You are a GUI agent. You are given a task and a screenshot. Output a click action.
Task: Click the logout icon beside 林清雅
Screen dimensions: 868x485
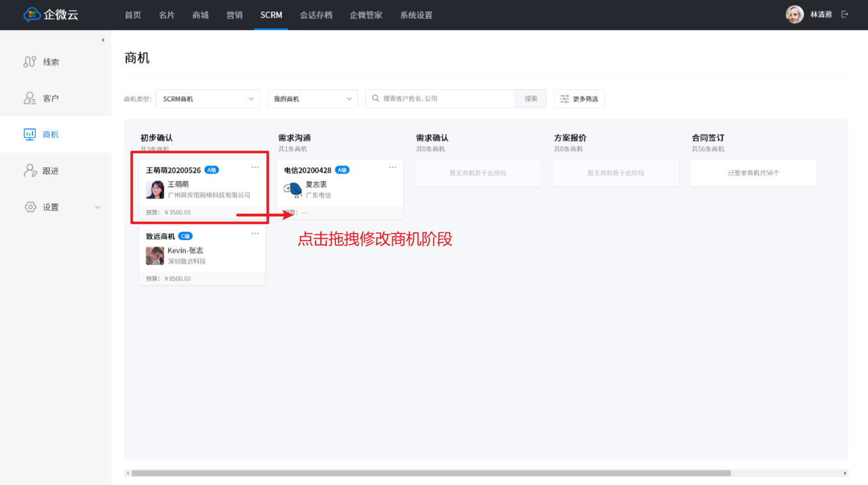[845, 15]
